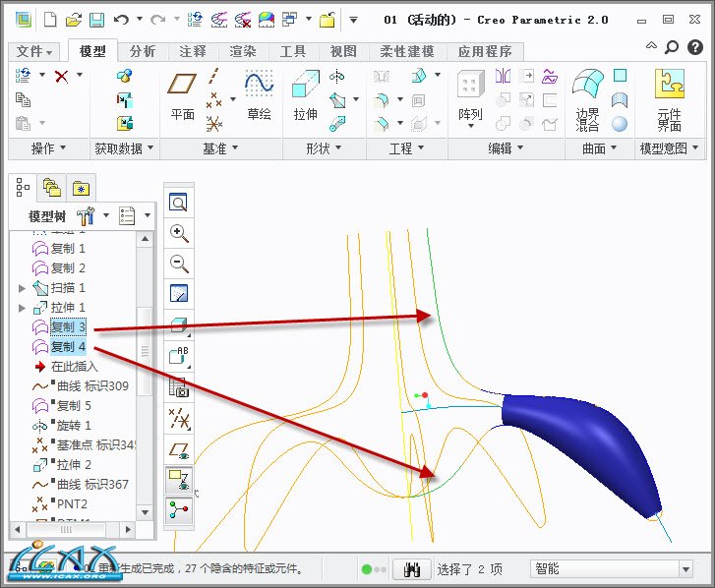Open the 编辑 group dropdown
The image size is (715, 588).
[x=506, y=147]
